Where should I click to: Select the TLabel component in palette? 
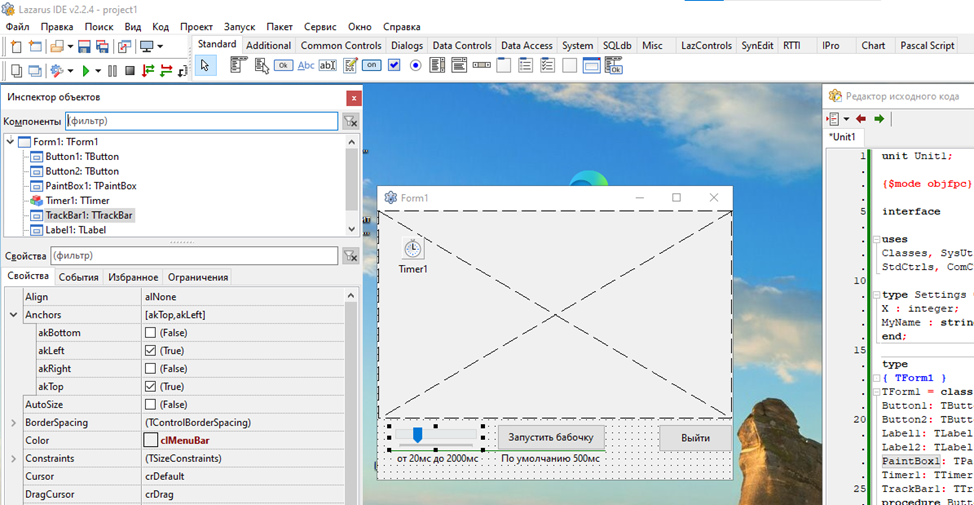tap(306, 66)
